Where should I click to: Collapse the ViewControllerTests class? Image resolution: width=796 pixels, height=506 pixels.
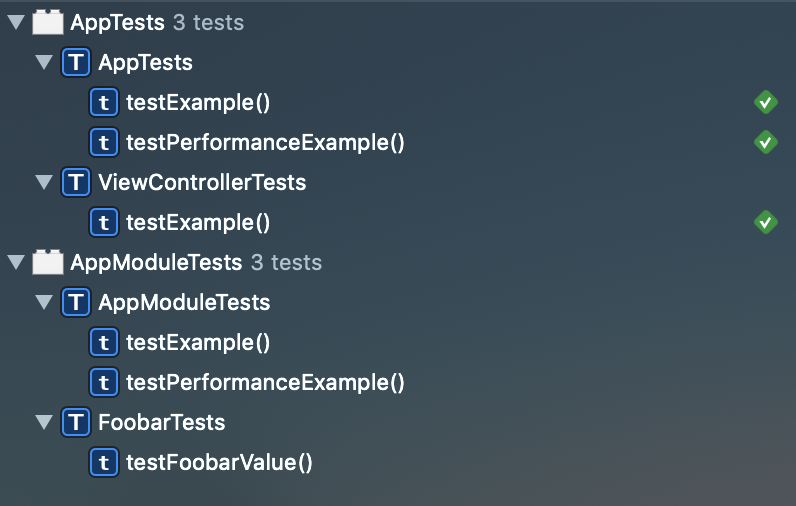point(43,182)
